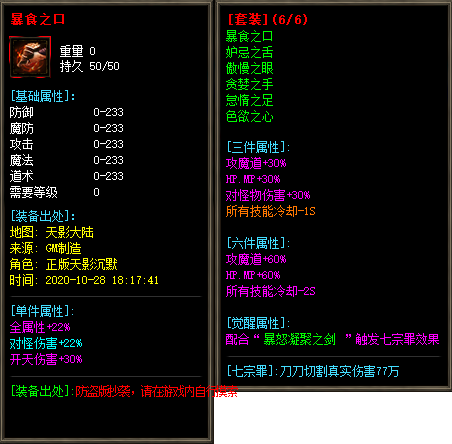Click the [觉醒属性] section heading
Viewport: 452px width, 444px height.
click(258, 323)
